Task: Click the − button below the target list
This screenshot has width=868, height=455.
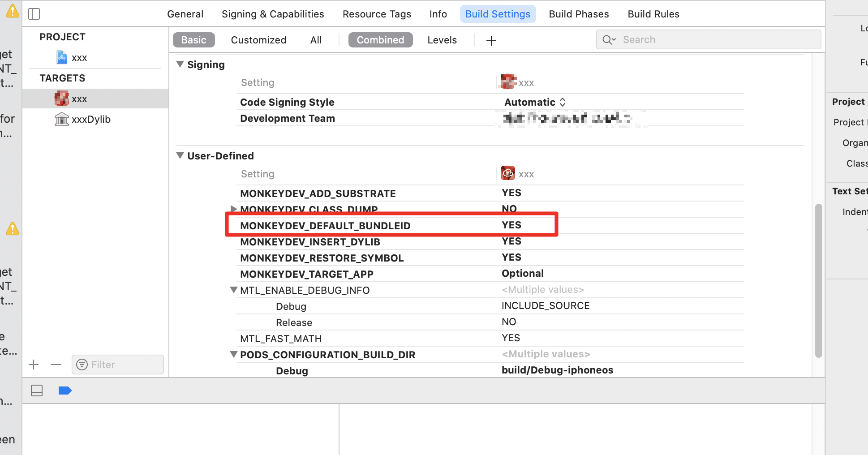Action: pos(56,365)
